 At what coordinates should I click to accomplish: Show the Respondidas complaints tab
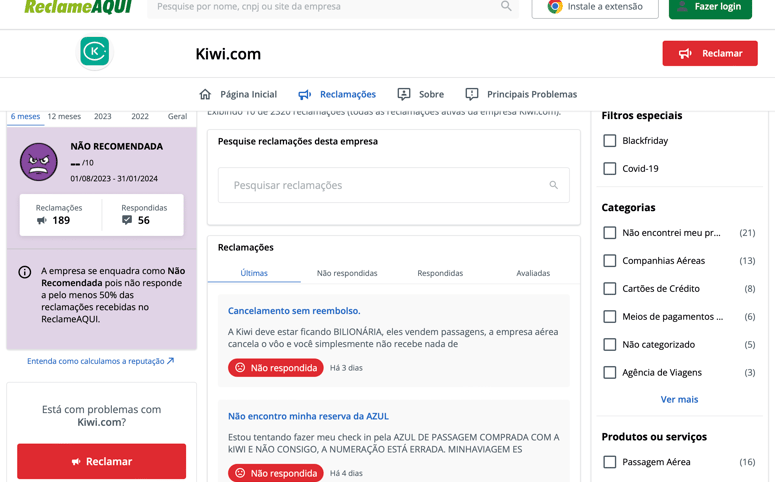[x=440, y=273]
